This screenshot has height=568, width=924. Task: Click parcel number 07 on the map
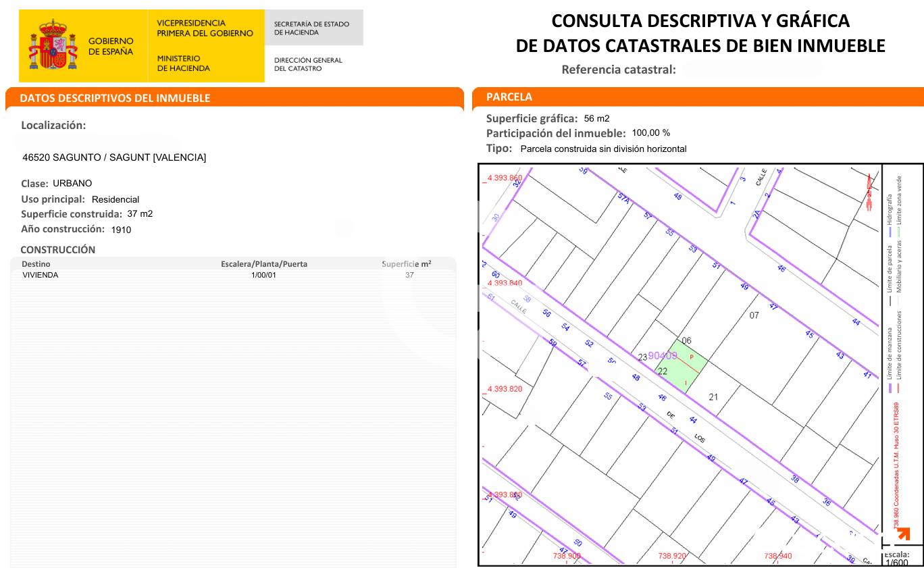(754, 315)
